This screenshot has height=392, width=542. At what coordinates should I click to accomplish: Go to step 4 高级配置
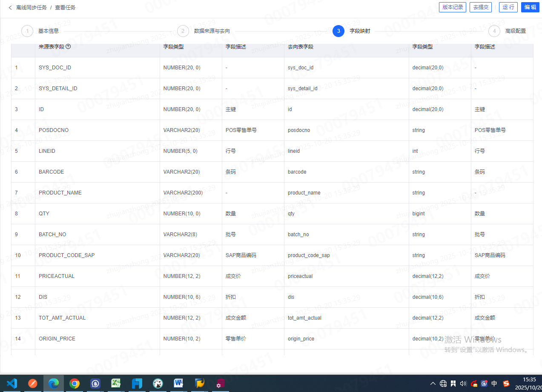click(494, 31)
